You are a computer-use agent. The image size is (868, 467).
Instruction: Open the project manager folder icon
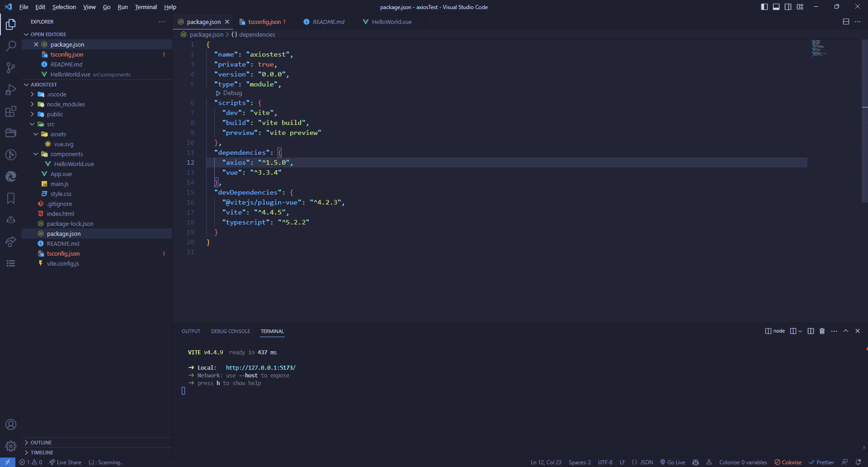click(x=11, y=133)
